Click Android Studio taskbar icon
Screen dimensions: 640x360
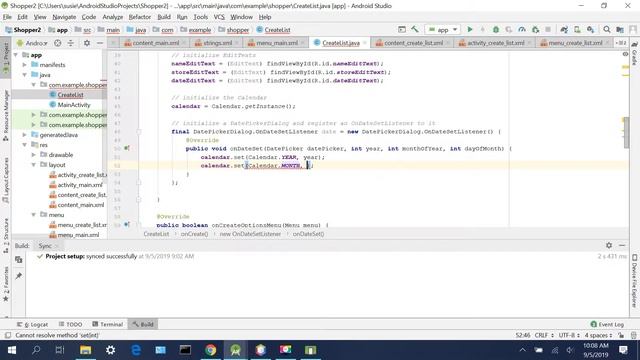pos(235,350)
